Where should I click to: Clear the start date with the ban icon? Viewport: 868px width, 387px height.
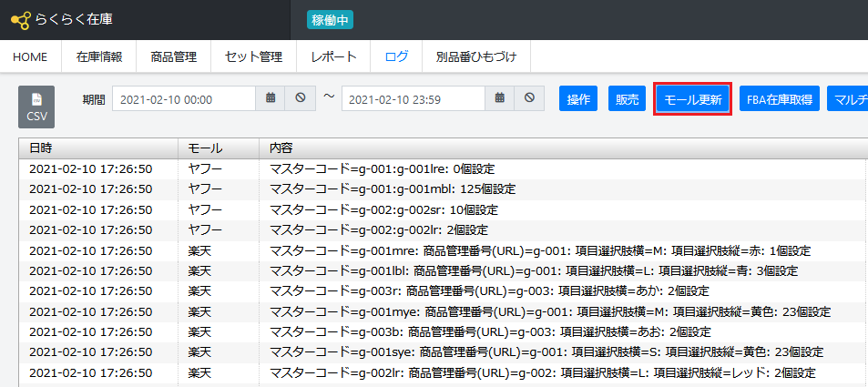coord(300,98)
